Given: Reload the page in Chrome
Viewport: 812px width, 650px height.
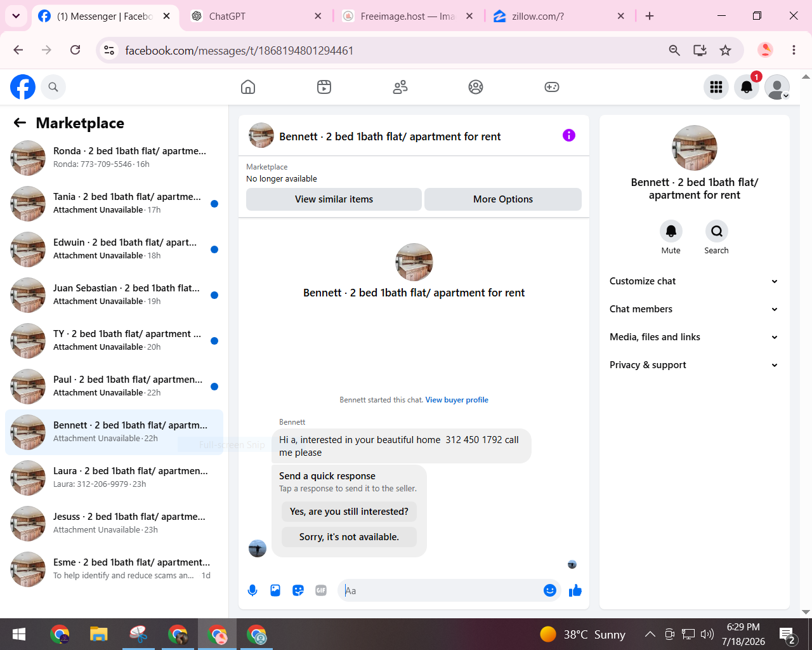Looking at the screenshot, I should 75,50.
